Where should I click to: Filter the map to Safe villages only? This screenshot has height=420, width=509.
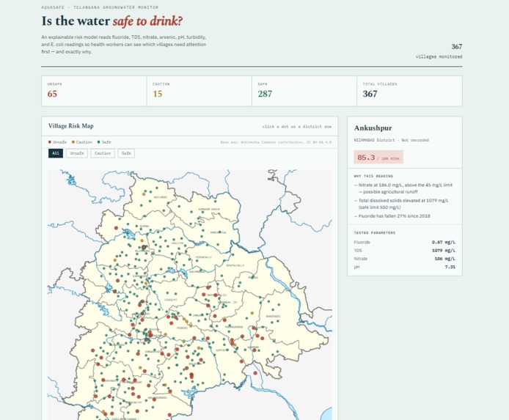(126, 153)
